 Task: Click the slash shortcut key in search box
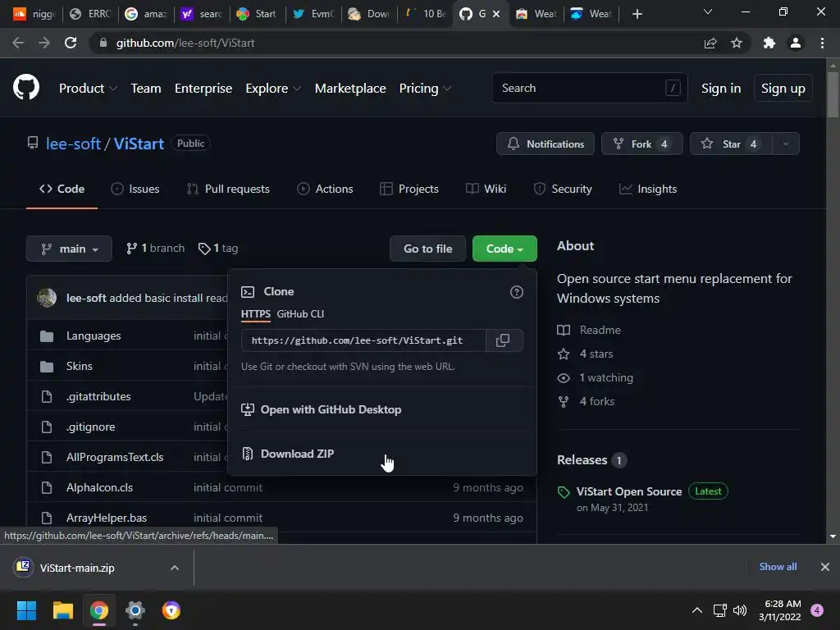pyautogui.click(x=673, y=88)
